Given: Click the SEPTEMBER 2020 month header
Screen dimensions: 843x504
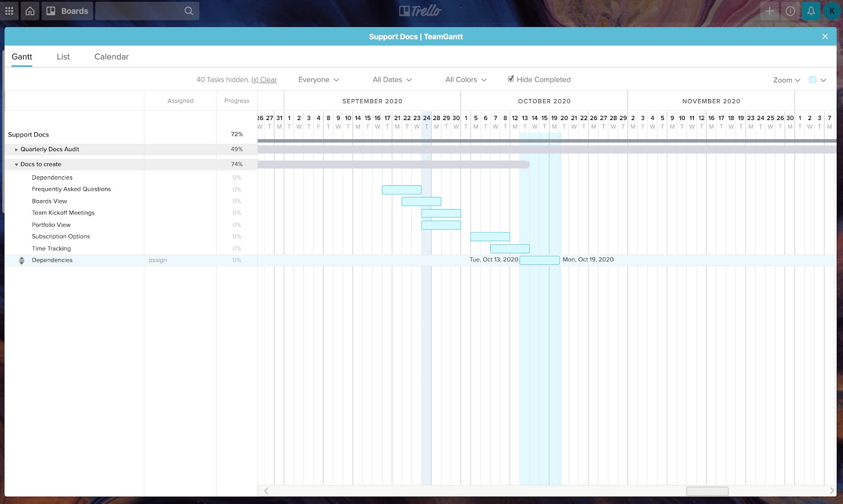Looking at the screenshot, I should point(373,101).
